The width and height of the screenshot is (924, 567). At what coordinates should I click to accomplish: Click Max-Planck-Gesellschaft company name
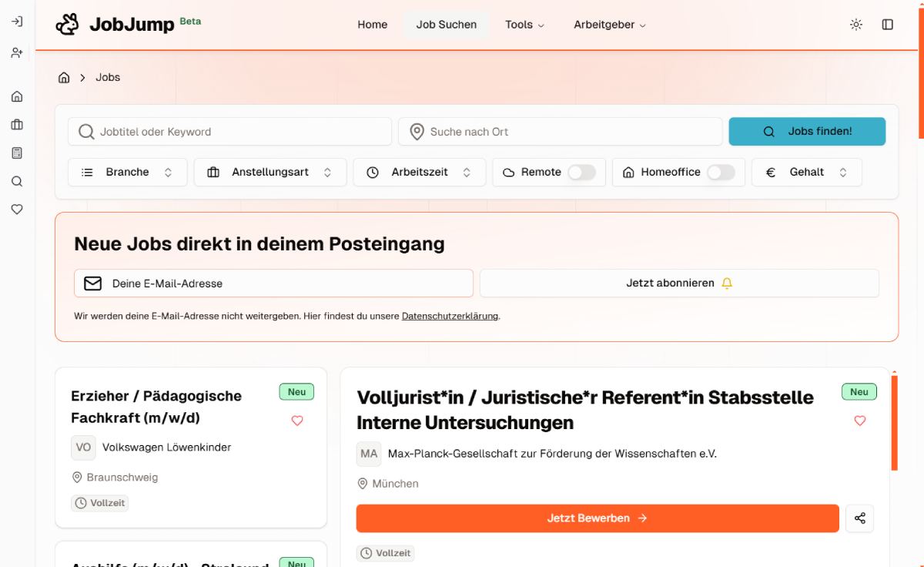[x=552, y=454]
